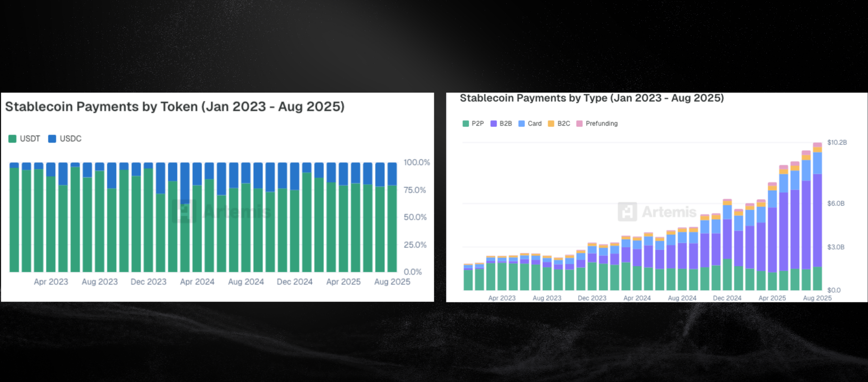Select the Aug 2025 bar in token chart
This screenshot has width=868, height=382.
392,217
